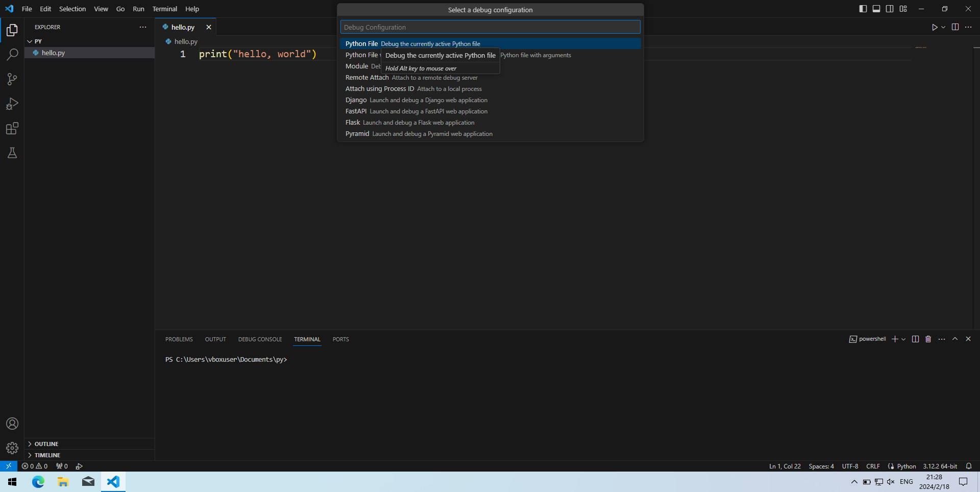
Task: Click Ln 1, Col 22 status item
Action: tap(785, 466)
